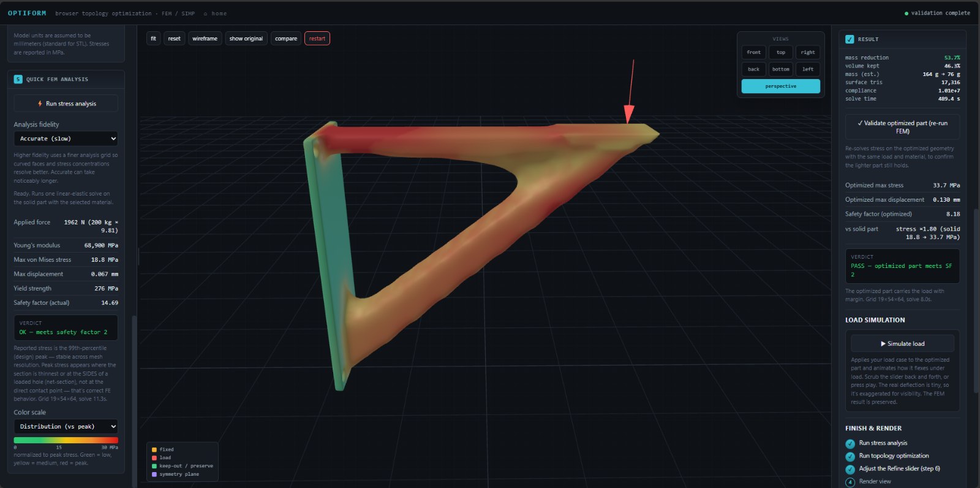This screenshot has height=488, width=980.
Task: Select the perspective view
Action: coord(781,86)
